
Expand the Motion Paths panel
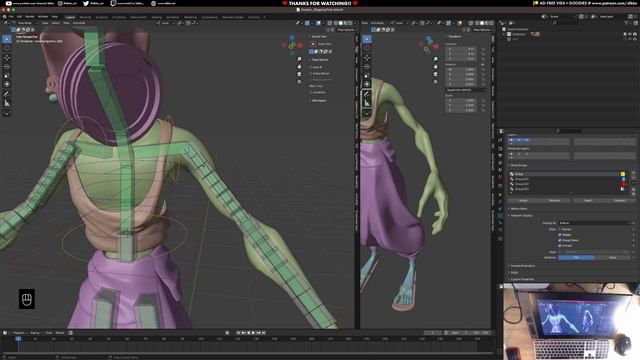[x=519, y=209]
